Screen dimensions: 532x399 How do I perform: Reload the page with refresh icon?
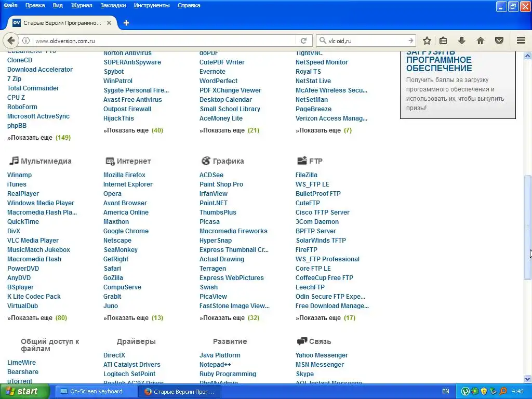coord(303,41)
